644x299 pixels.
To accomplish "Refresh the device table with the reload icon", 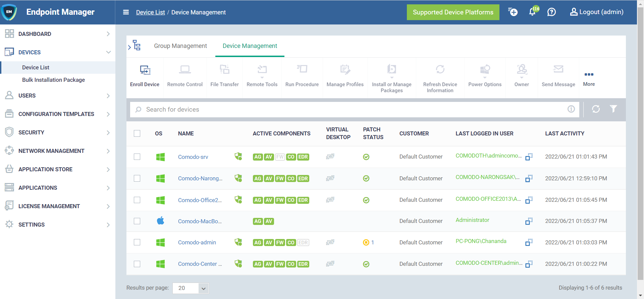I will pos(596,109).
